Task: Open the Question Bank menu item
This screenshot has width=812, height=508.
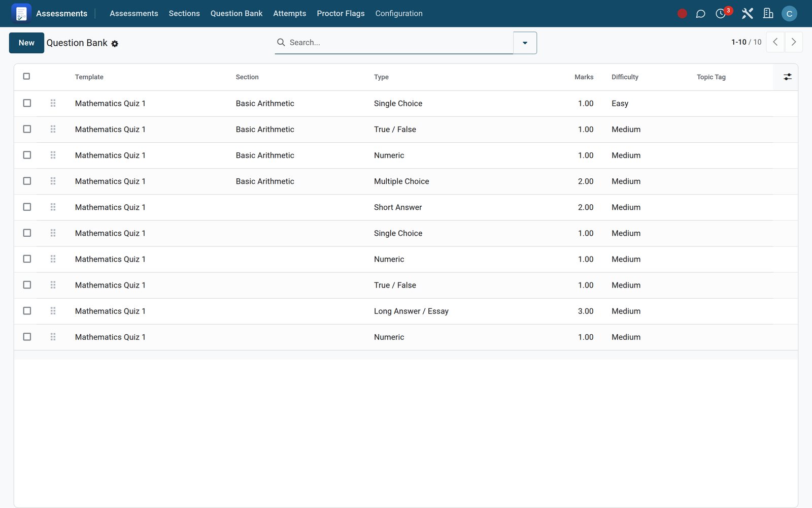Action: coord(236,14)
